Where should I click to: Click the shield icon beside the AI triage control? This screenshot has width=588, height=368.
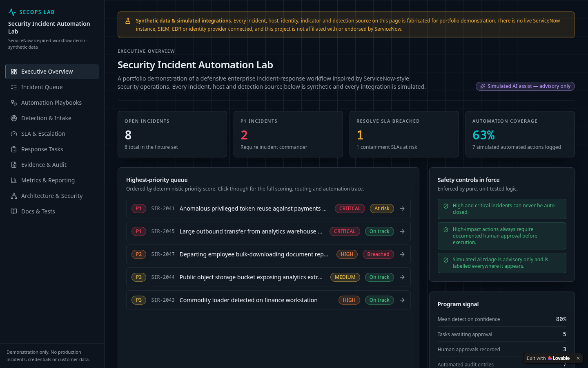click(x=446, y=260)
